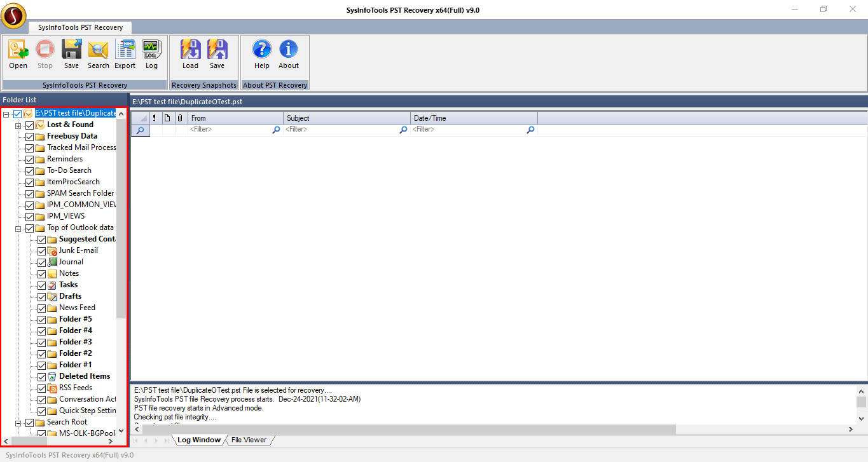Uncheck the SPAM Search Folder checkbox
This screenshot has width=868, height=462.
[x=29, y=193]
